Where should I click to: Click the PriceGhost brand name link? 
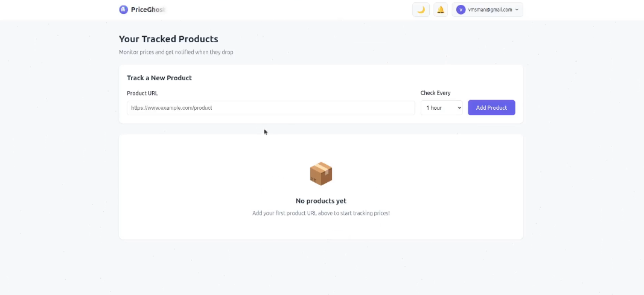pos(148,10)
